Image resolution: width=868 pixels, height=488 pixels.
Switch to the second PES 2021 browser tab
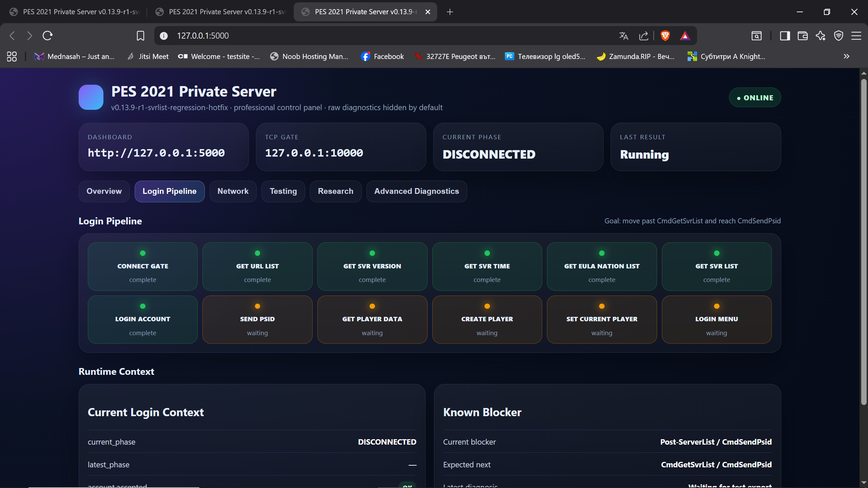tap(220, 12)
